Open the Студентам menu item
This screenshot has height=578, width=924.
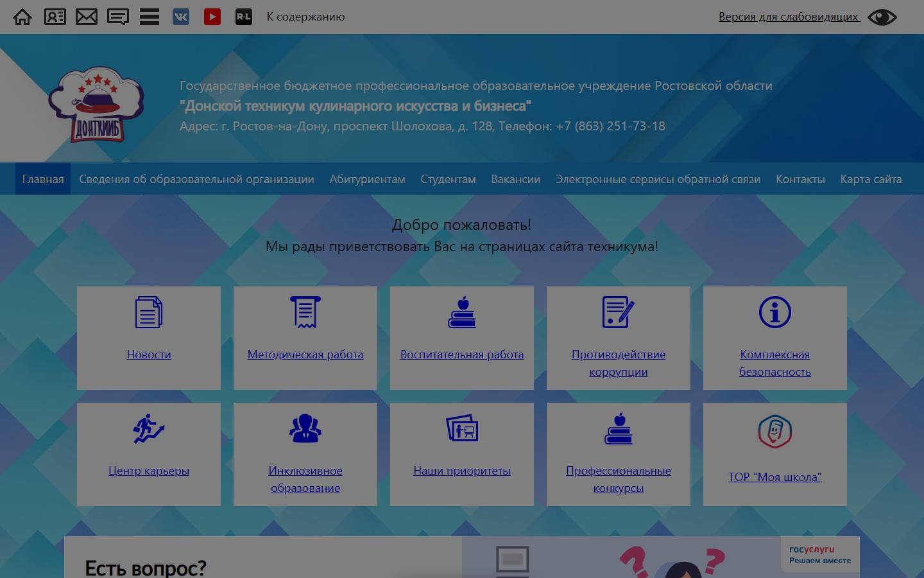coord(448,179)
